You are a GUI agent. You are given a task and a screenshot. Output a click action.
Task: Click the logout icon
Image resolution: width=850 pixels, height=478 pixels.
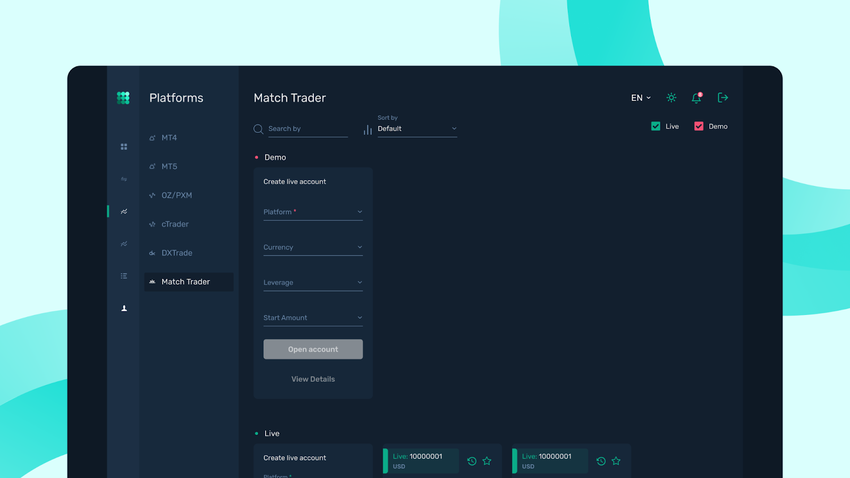point(723,98)
